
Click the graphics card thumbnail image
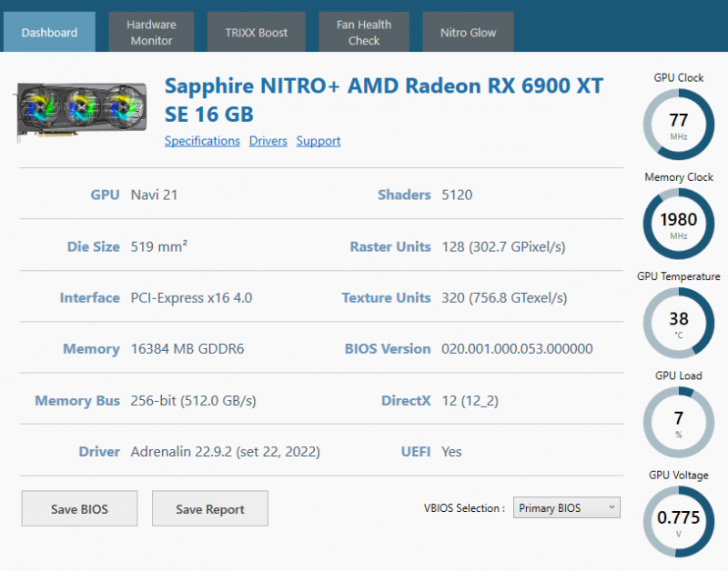coord(81,111)
